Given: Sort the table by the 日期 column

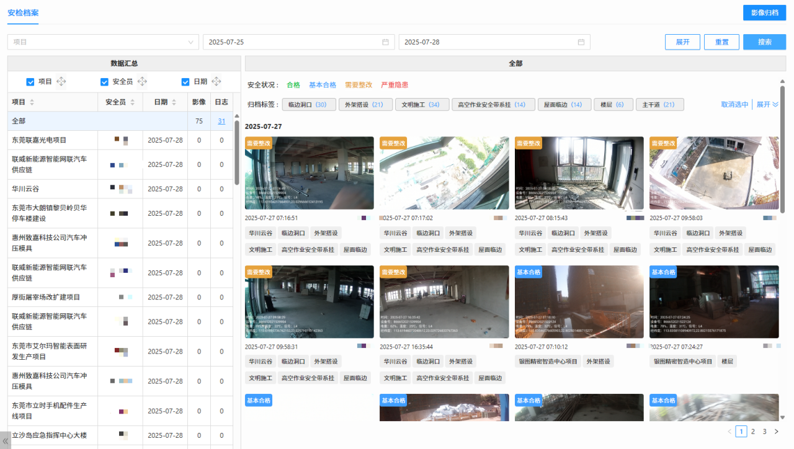Looking at the screenshot, I should coord(174,102).
